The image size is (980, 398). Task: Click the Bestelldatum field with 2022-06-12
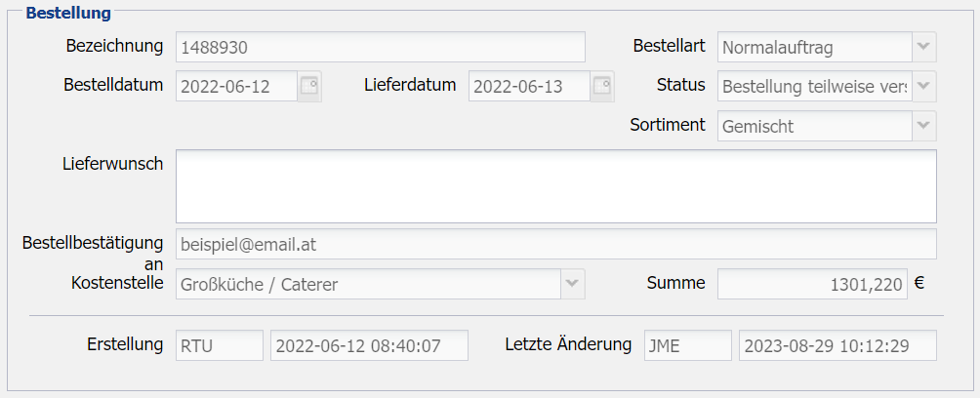point(236,86)
